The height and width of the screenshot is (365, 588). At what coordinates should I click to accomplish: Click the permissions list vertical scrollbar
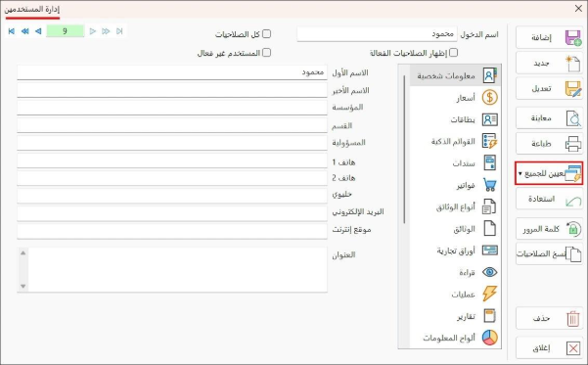click(x=404, y=150)
